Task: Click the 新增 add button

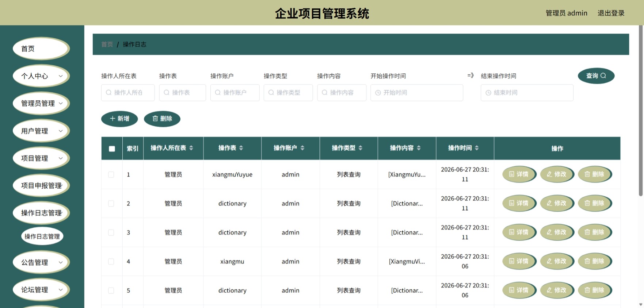Action: [119, 119]
